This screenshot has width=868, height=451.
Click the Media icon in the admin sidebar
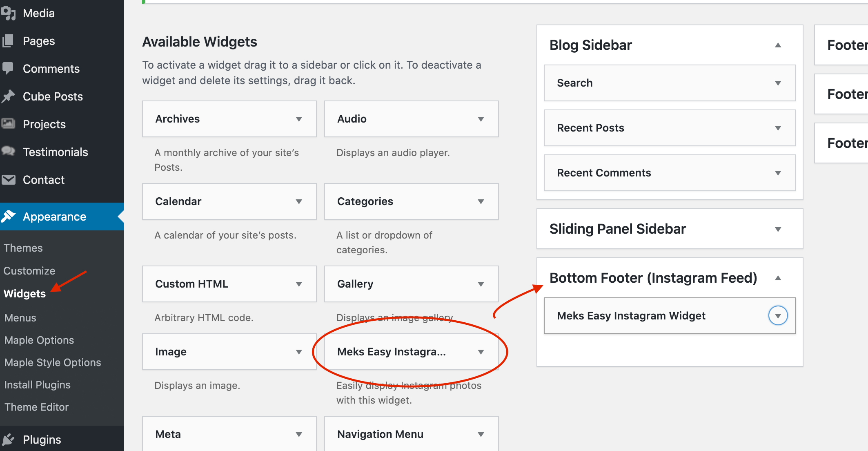click(8, 13)
